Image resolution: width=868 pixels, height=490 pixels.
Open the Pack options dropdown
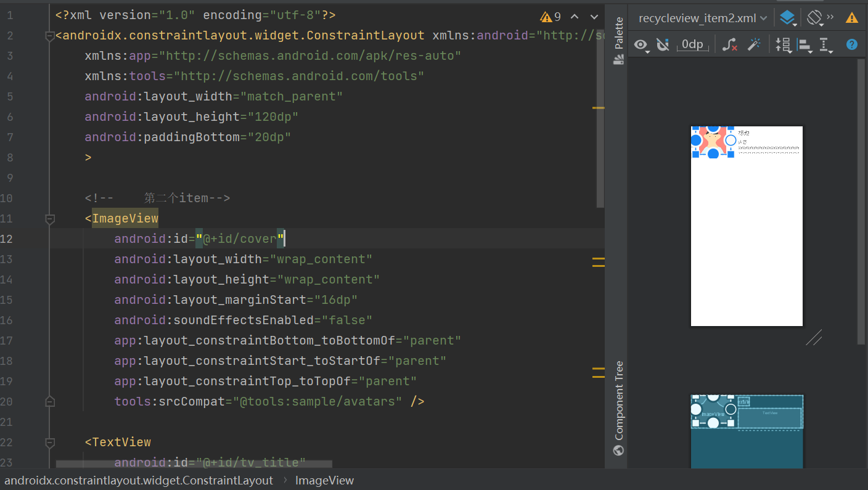[783, 44]
